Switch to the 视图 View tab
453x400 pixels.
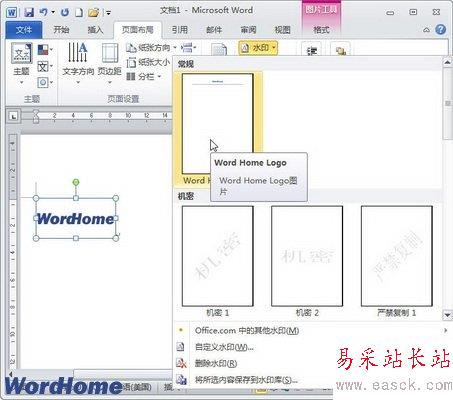pos(282,30)
